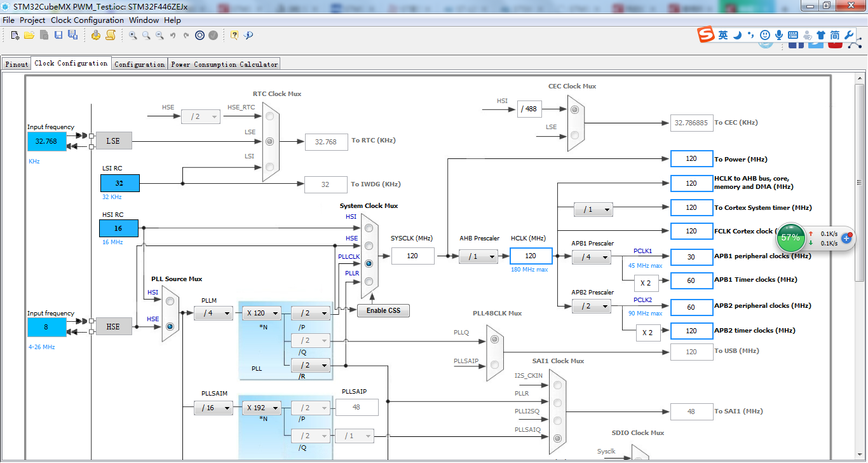
Task: Open the Window menu
Action: [x=144, y=20]
